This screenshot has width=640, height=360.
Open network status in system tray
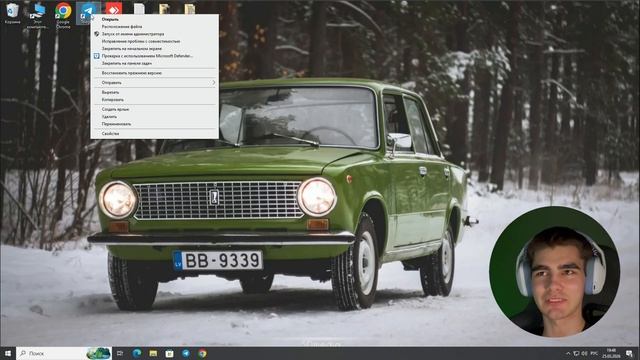[576, 353]
